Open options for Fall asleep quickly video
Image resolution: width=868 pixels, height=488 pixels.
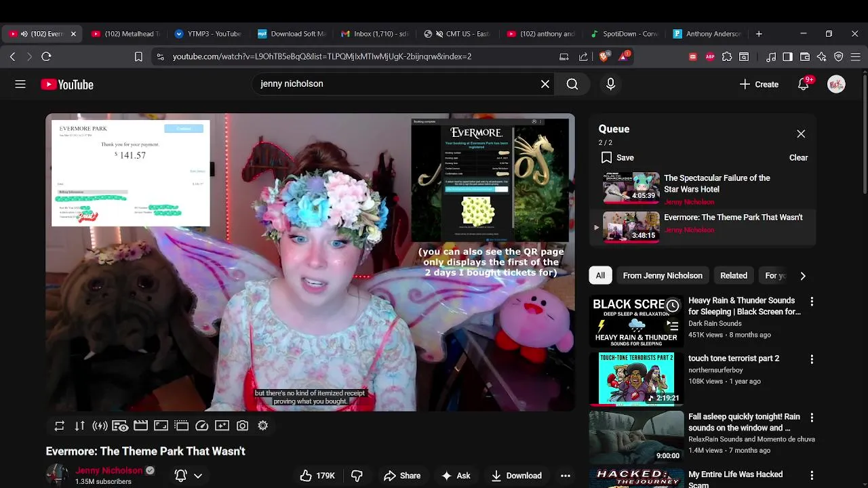812,418
